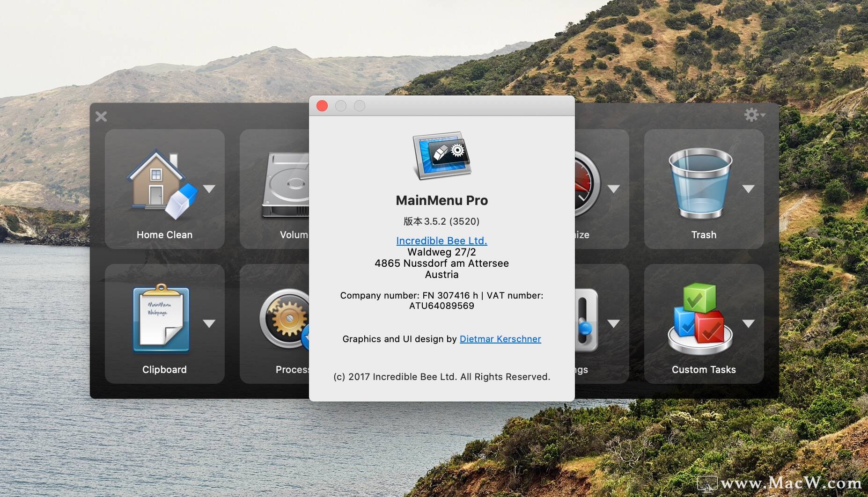Image resolution: width=868 pixels, height=497 pixels.
Task: Click the Clipboard label
Action: coord(164,369)
